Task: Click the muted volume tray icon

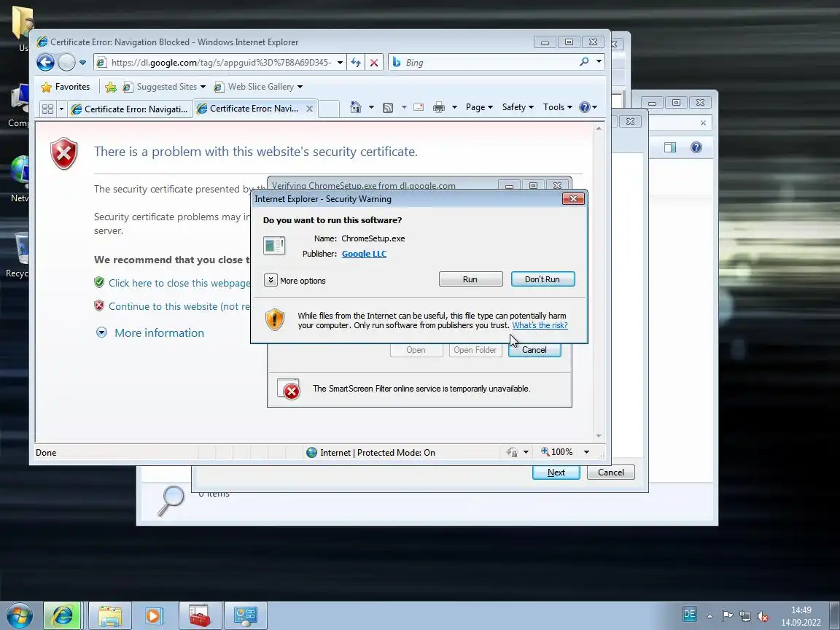Action: pyautogui.click(x=763, y=616)
